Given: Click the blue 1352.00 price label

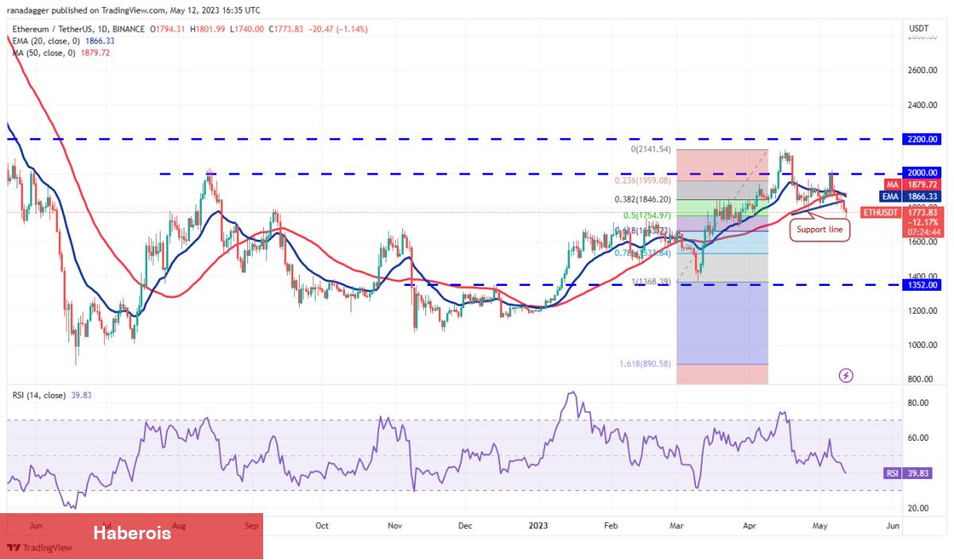Looking at the screenshot, I should (923, 285).
